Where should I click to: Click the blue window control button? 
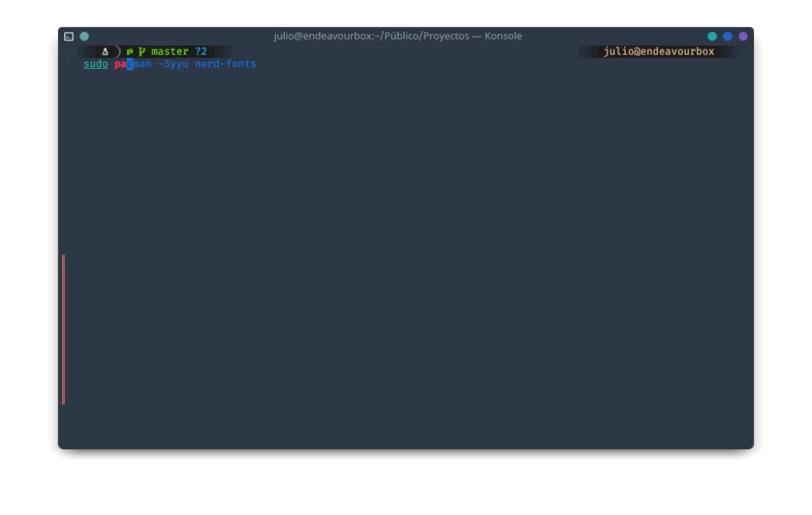[x=728, y=36]
